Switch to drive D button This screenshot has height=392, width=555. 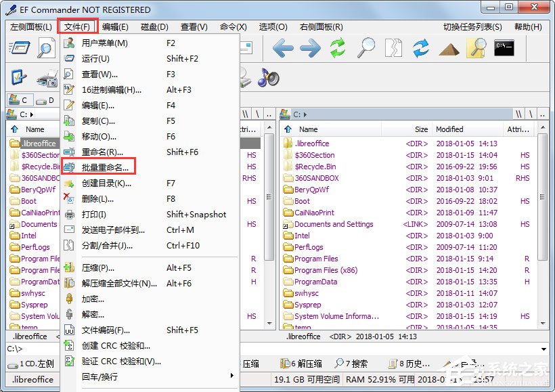pos(45,100)
